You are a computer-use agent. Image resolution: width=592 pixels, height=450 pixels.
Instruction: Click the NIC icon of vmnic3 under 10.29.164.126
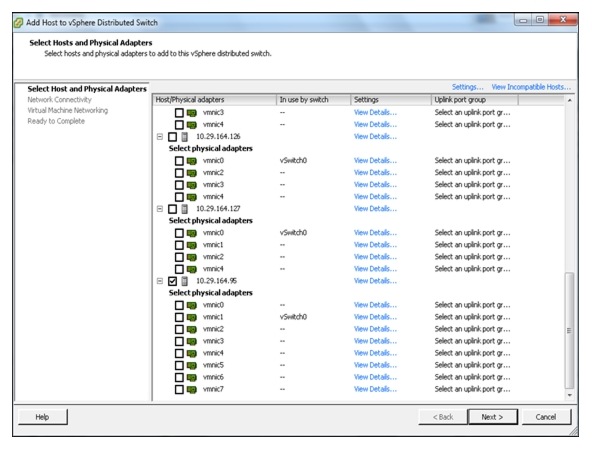[x=192, y=185]
